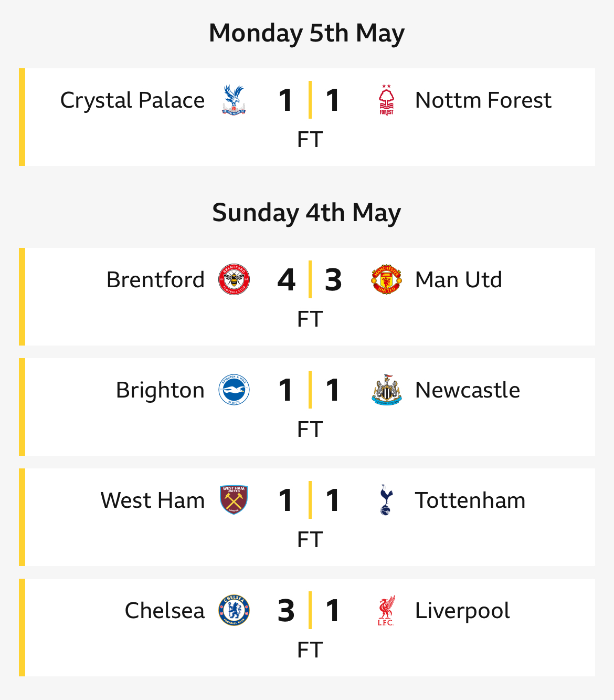Click the Liverpool liver bird crest
The width and height of the screenshot is (614, 700).
[386, 610]
